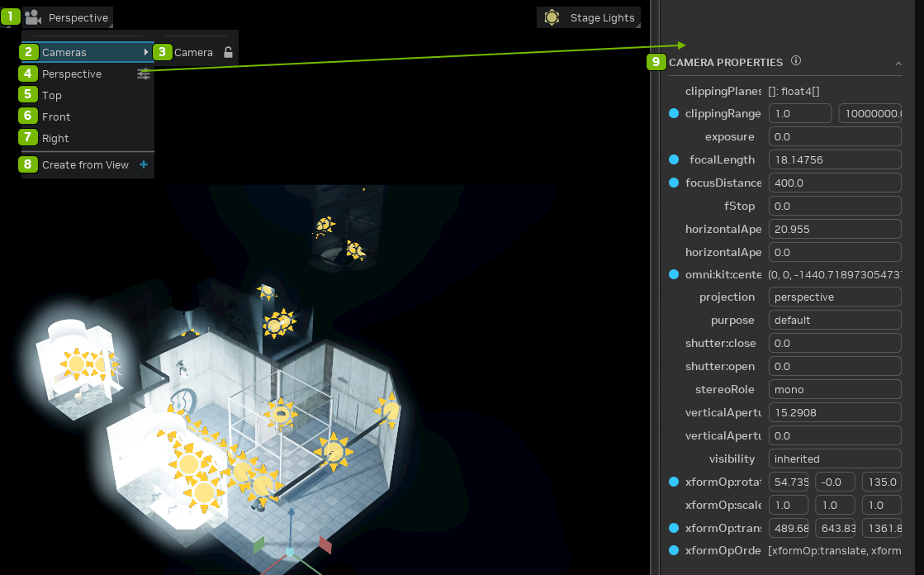Click the plus icon for Create from View

[x=144, y=164]
